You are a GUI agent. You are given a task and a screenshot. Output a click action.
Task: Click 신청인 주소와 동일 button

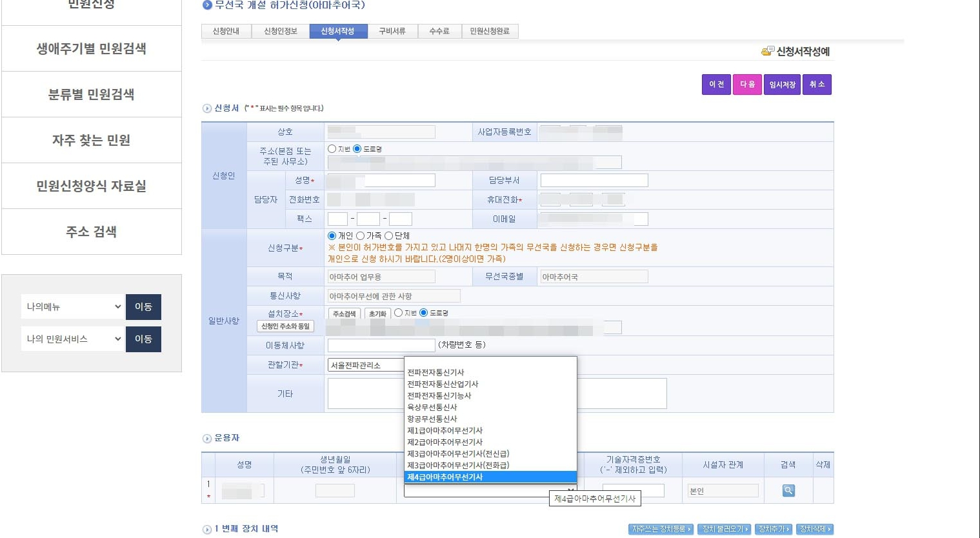(285, 326)
